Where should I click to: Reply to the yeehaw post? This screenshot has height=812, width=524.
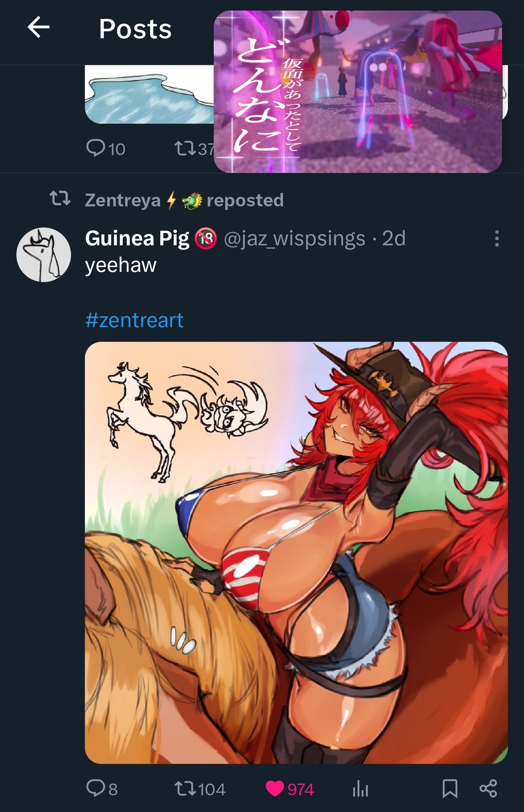coord(102,789)
